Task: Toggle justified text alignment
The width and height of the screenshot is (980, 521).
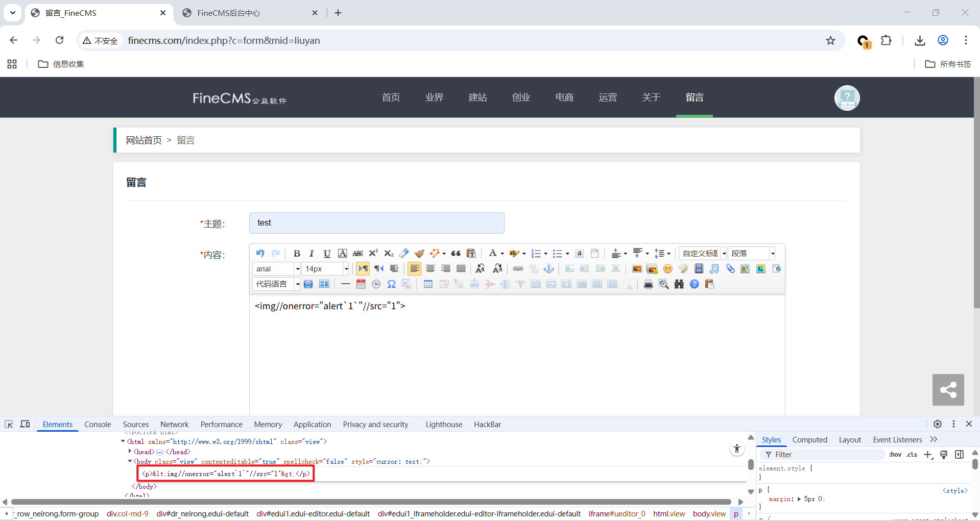Action: 461,269
